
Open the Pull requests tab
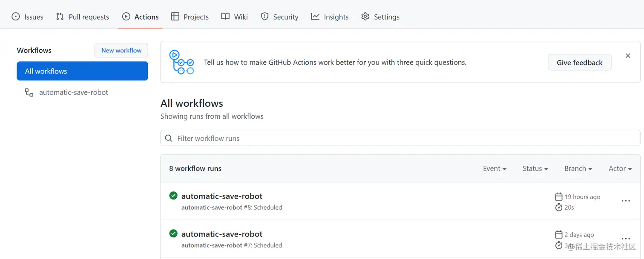pyautogui.click(x=83, y=17)
